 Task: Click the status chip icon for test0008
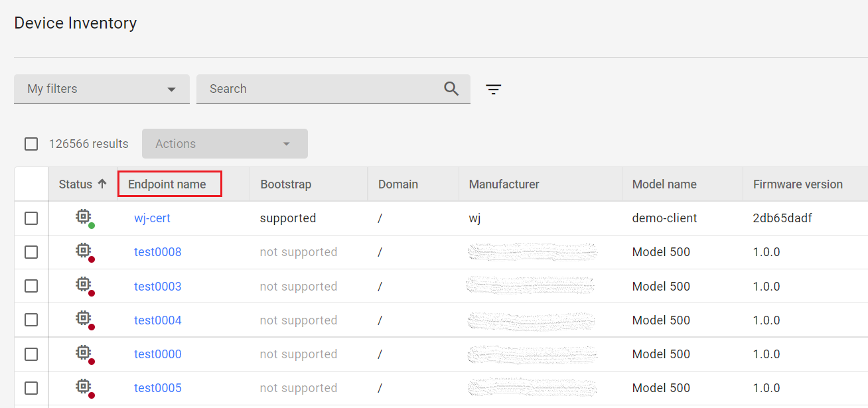tap(84, 252)
